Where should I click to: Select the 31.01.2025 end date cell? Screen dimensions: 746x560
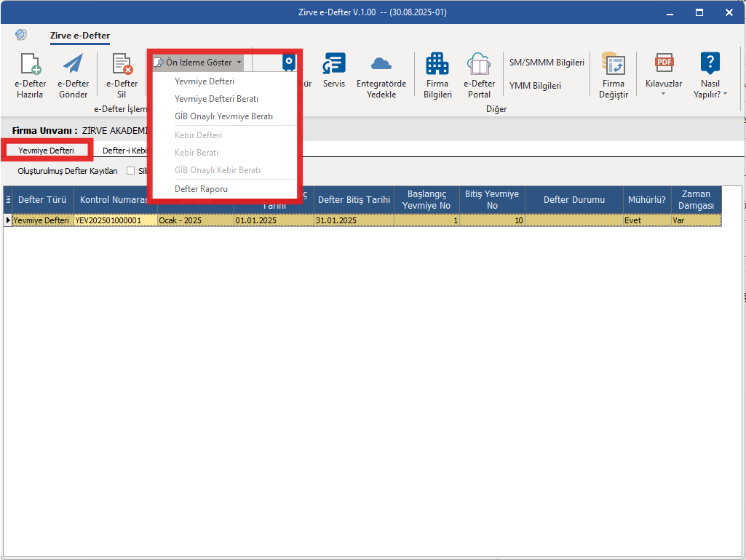[x=354, y=220]
